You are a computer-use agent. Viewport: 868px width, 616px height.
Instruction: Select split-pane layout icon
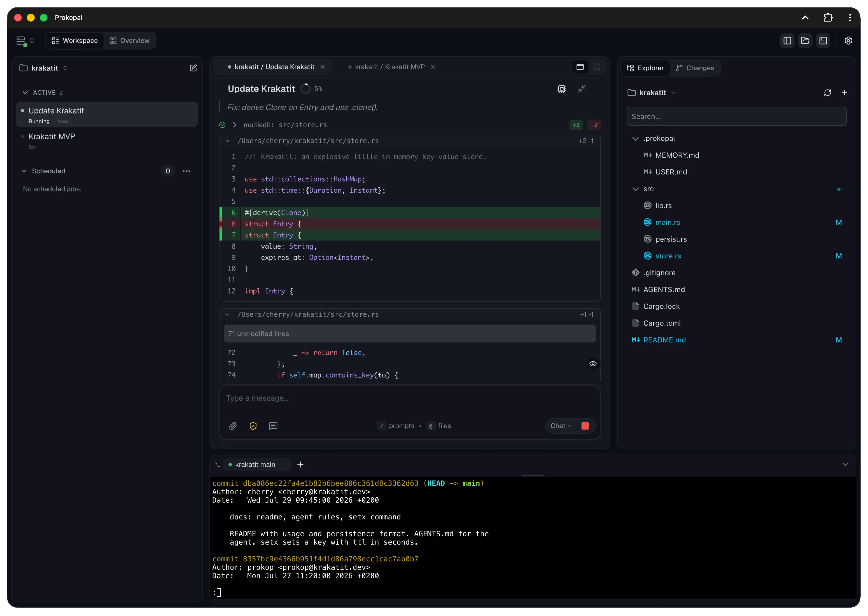[x=597, y=67]
